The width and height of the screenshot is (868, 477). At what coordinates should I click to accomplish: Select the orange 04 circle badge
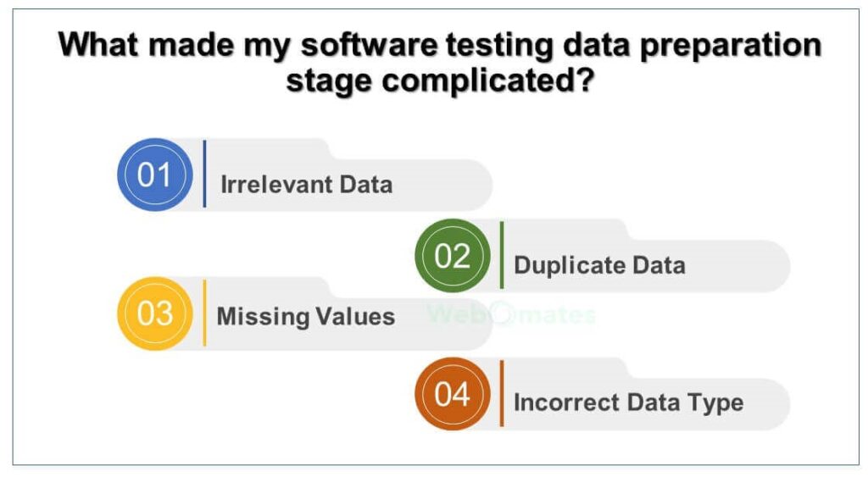tap(453, 394)
